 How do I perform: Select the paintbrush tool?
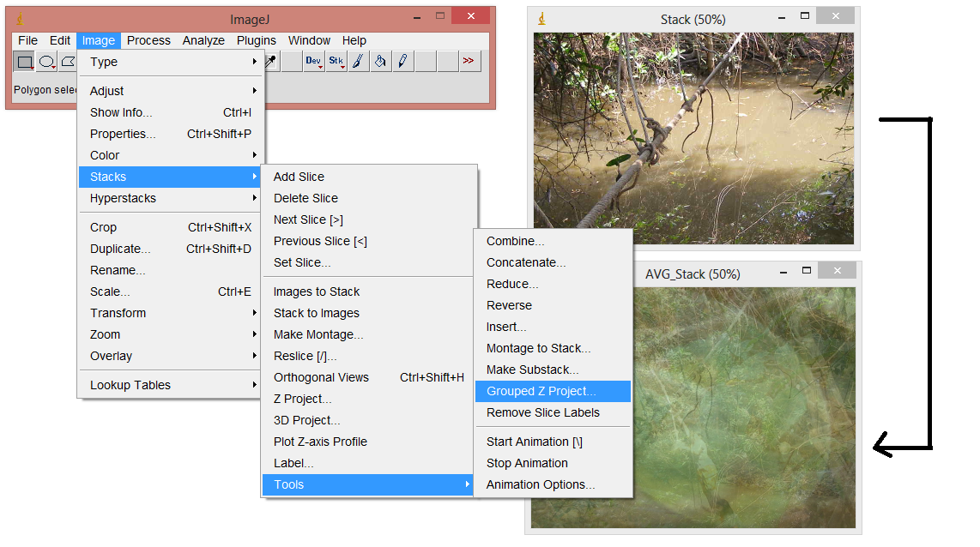(x=358, y=61)
